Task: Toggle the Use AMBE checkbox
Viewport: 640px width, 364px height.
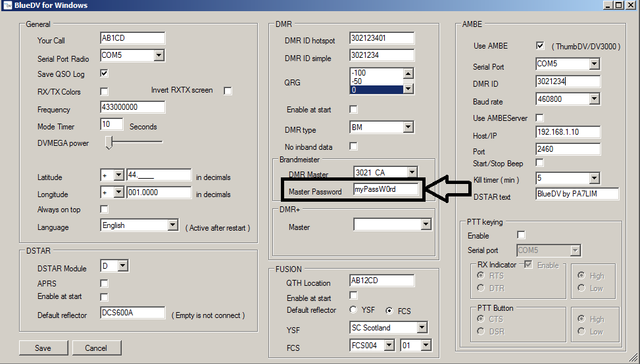Action: tap(540, 46)
